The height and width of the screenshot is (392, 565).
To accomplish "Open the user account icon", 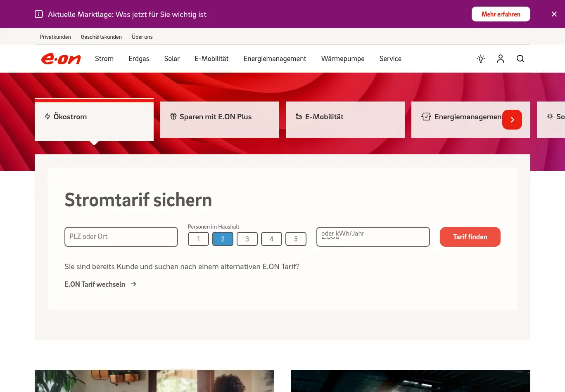I will coord(500,59).
